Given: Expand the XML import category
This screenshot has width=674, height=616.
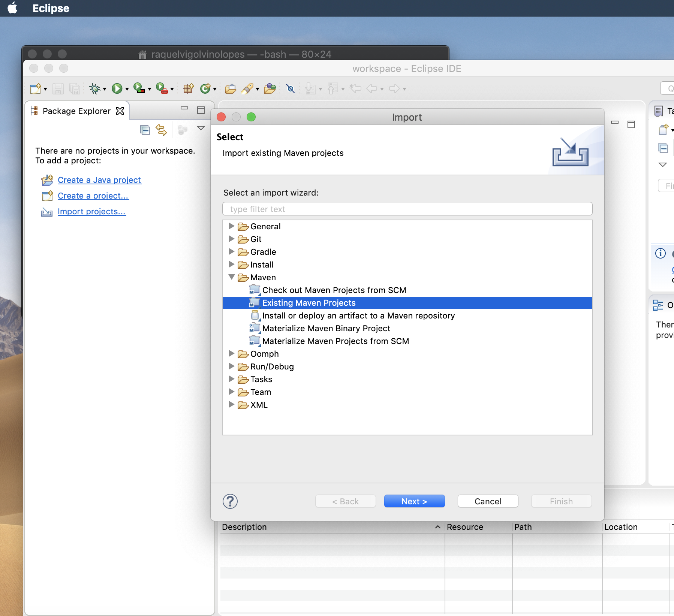Looking at the screenshot, I should [x=232, y=404].
